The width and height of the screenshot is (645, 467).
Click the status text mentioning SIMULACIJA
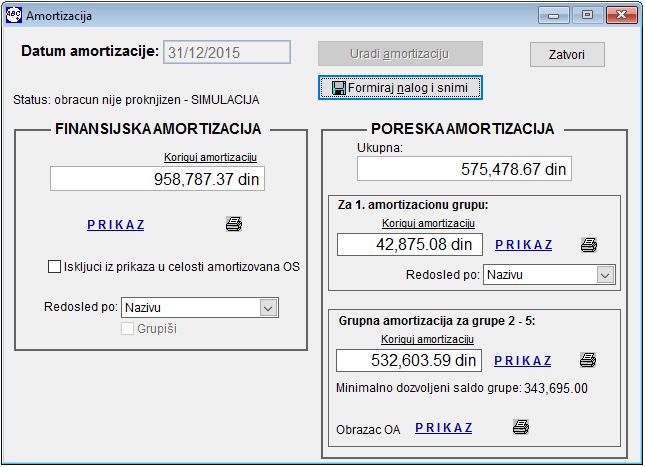tap(136, 100)
